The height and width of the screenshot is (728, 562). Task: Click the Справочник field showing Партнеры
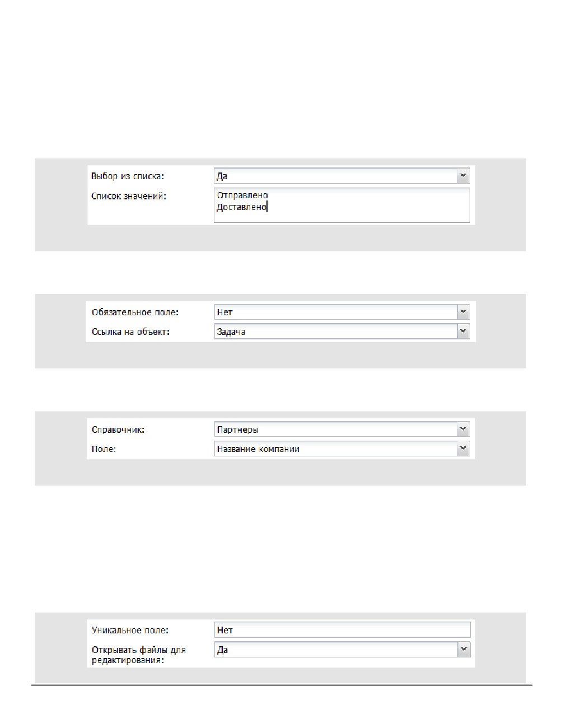pos(341,430)
